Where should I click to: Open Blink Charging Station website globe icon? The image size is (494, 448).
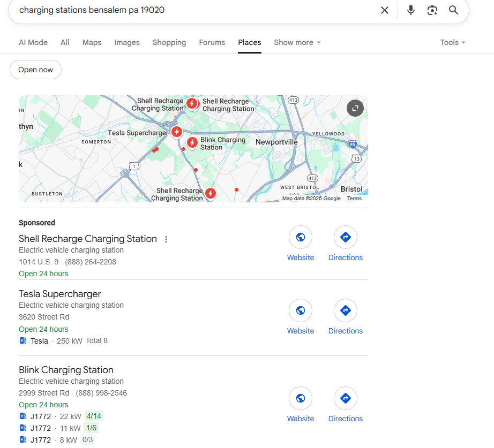coord(301,398)
